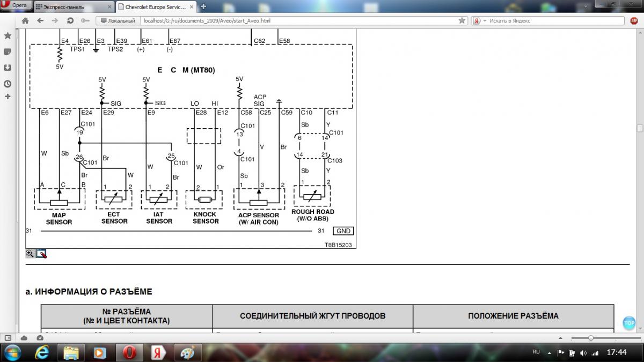The height and width of the screenshot is (362, 644).
Task: Close the Экспресс-панель tab
Action: click(109, 7)
